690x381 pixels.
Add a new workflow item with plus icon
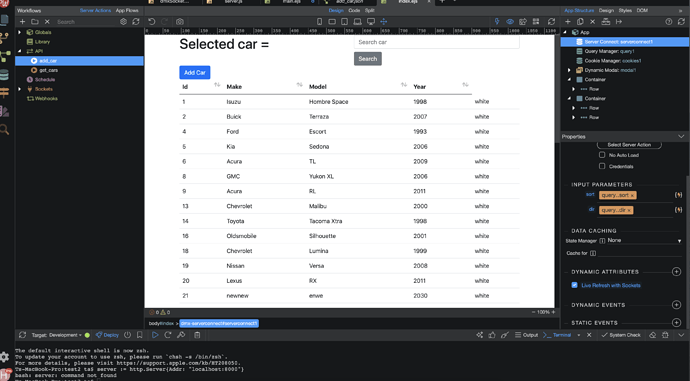tap(22, 22)
